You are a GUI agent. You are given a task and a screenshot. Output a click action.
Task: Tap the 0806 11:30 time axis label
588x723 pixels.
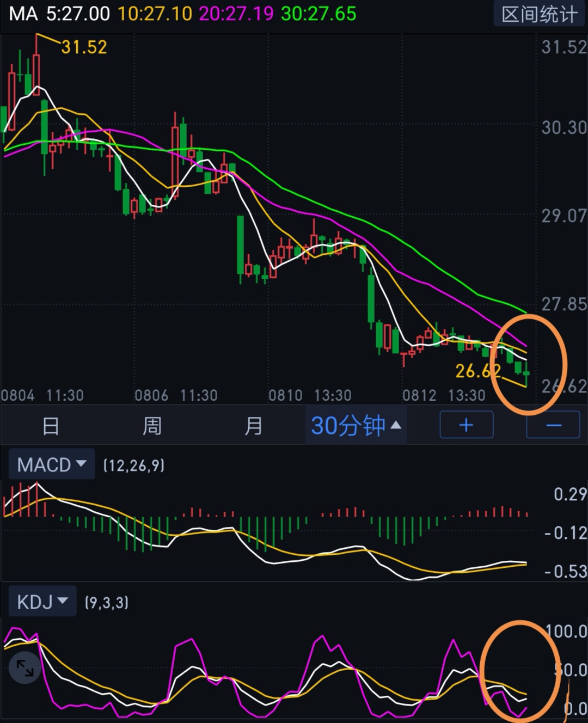[x=176, y=395]
